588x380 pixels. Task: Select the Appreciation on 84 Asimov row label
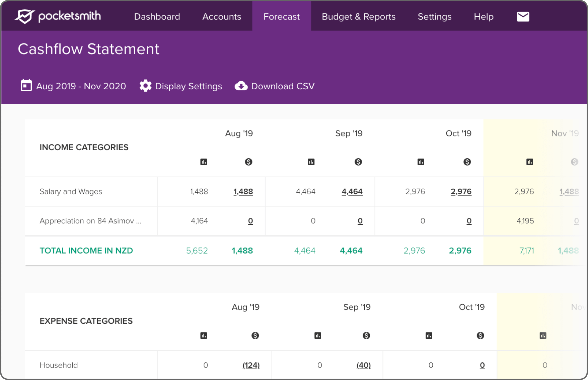tap(90, 221)
